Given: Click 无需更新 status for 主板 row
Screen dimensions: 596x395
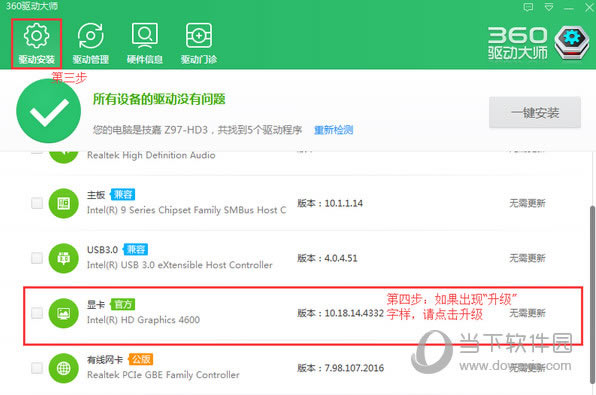Looking at the screenshot, I should click(527, 203).
